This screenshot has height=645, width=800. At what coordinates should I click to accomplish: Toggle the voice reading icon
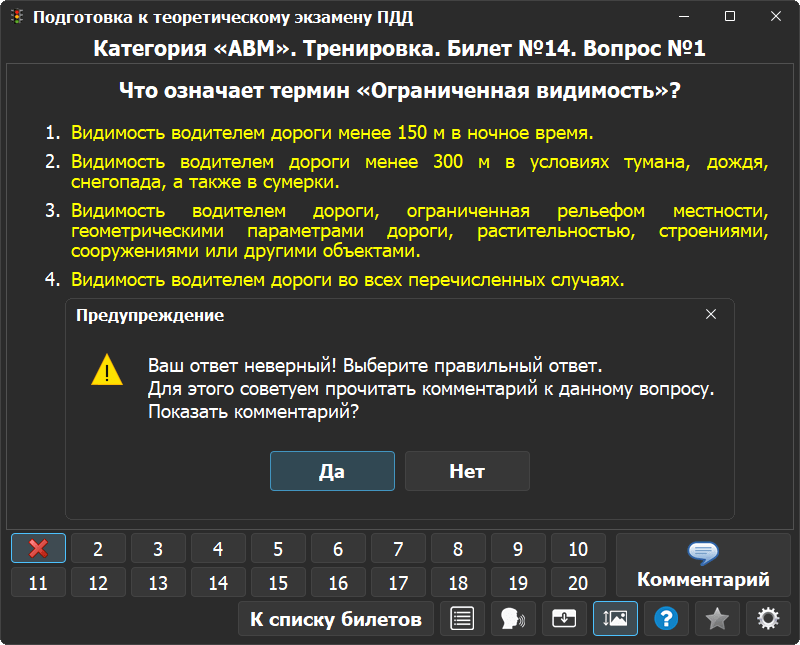[x=513, y=618]
